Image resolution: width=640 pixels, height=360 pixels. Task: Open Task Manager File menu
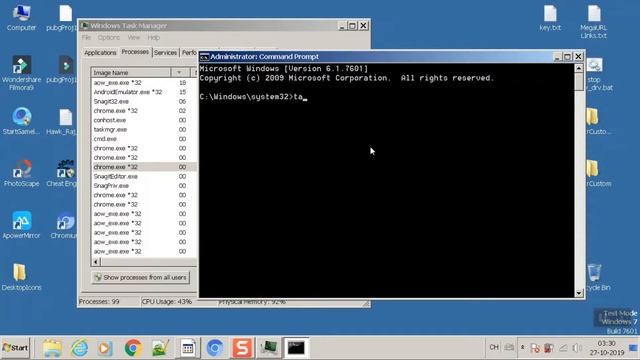pos(86,38)
